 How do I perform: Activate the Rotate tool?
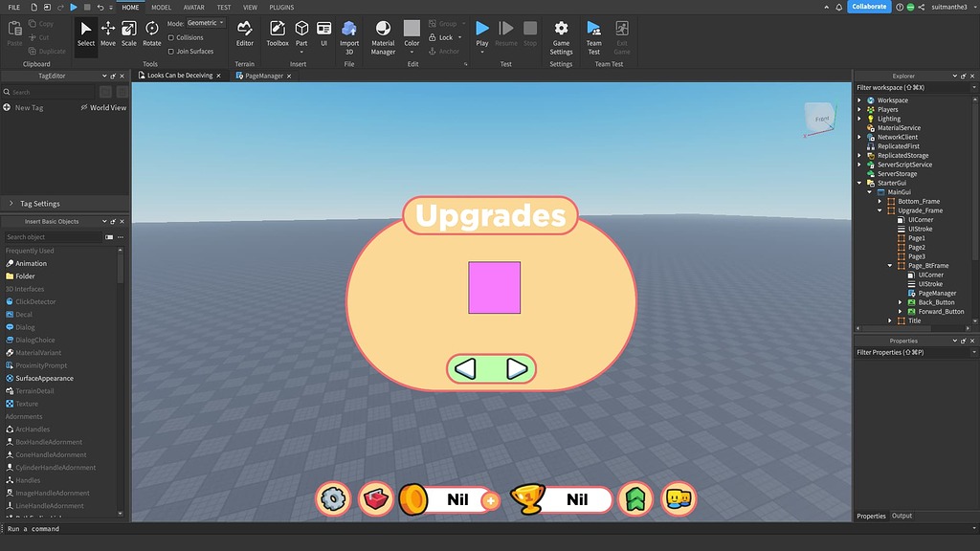click(x=151, y=33)
